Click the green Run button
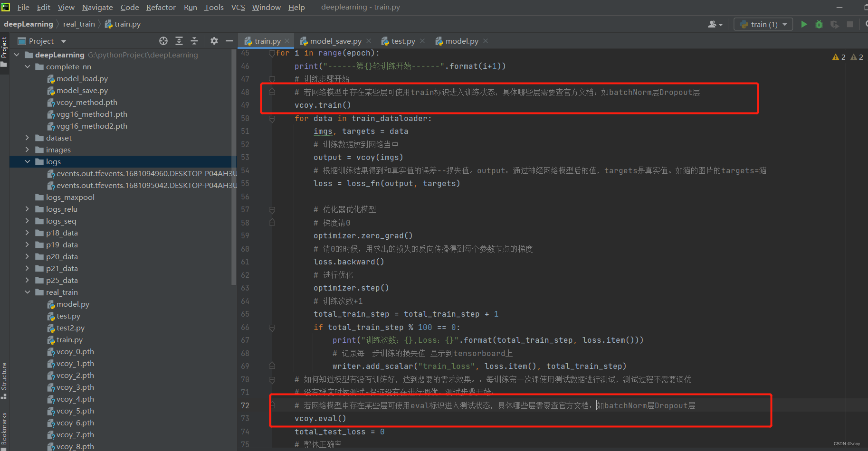868x451 pixels. (x=804, y=24)
